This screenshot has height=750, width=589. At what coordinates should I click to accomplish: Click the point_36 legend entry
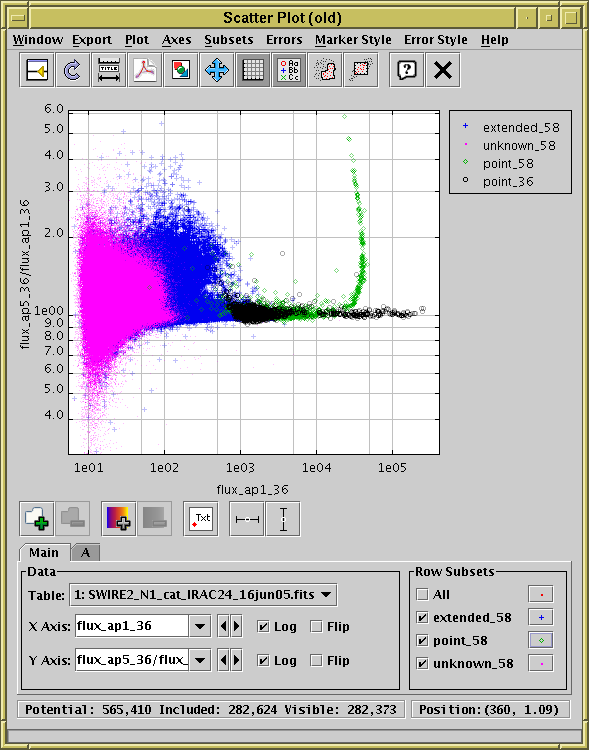point(498,182)
